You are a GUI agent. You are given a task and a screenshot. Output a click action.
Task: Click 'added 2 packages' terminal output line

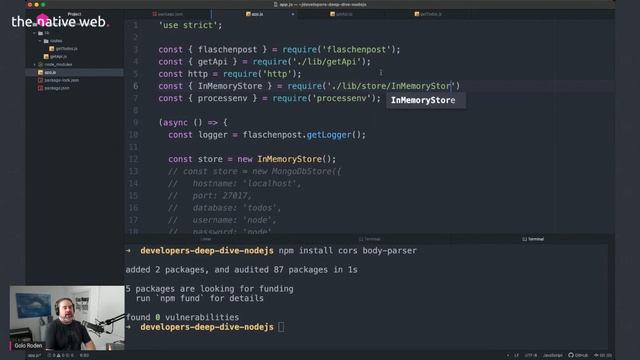pos(242,270)
